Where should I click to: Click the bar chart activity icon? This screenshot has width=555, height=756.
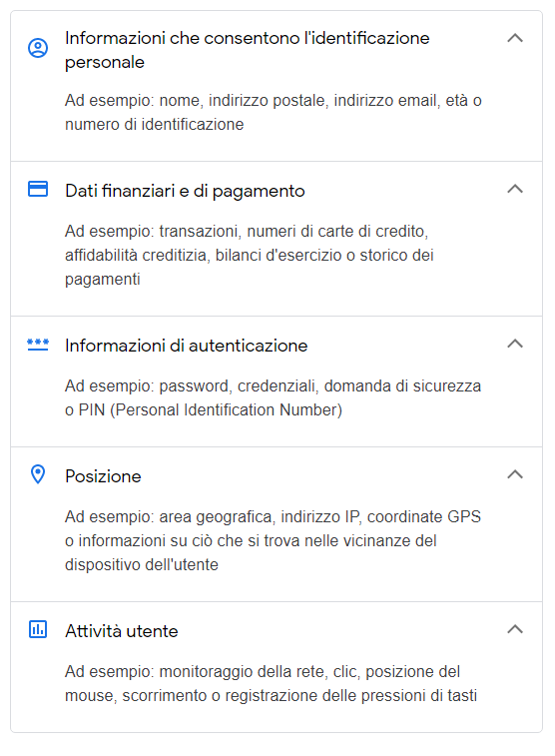pos(38,629)
